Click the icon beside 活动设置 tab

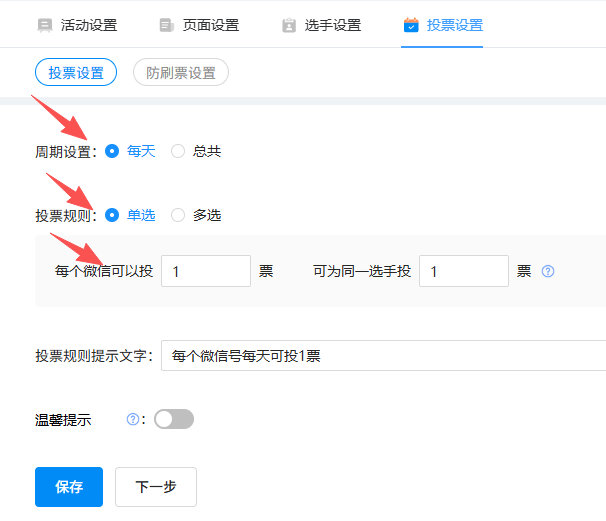pyautogui.click(x=44, y=25)
